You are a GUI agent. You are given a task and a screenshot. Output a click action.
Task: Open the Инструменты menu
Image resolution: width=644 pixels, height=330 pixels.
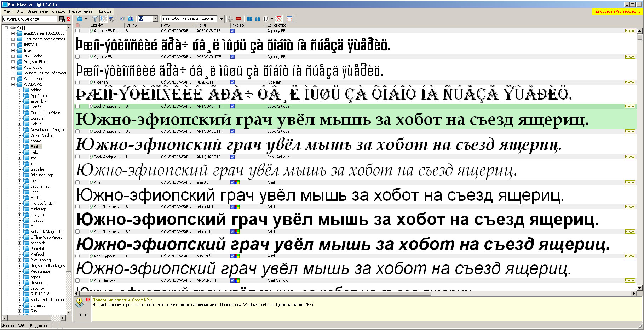point(81,11)
